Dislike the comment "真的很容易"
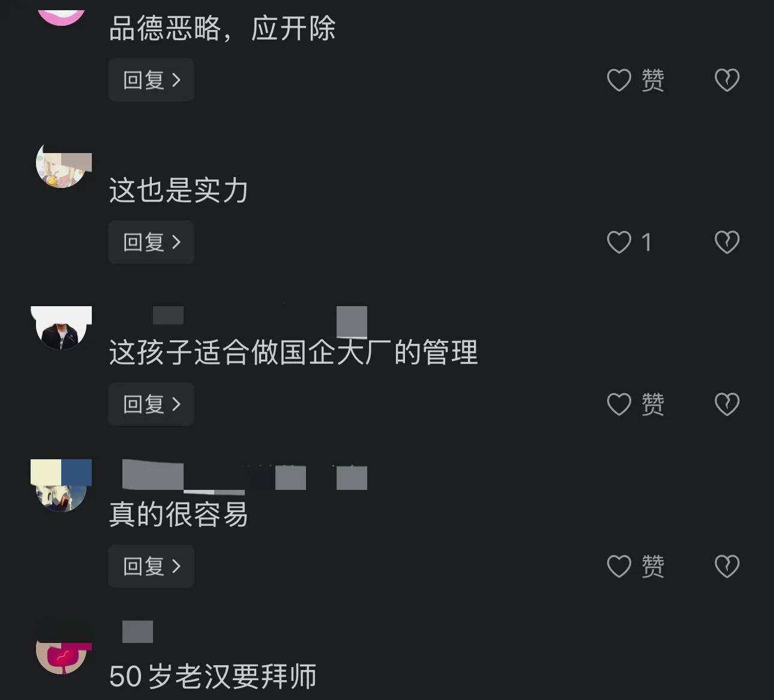The image size is (774, 700). click(727, 566)
